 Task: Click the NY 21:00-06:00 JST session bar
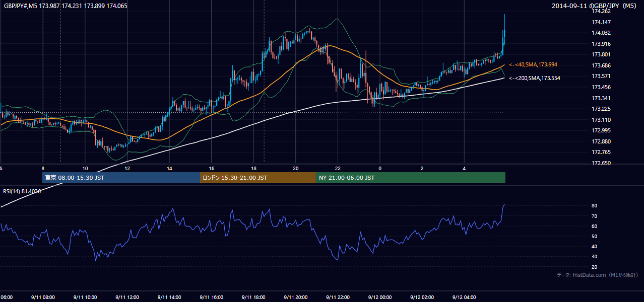pos(411,178)
